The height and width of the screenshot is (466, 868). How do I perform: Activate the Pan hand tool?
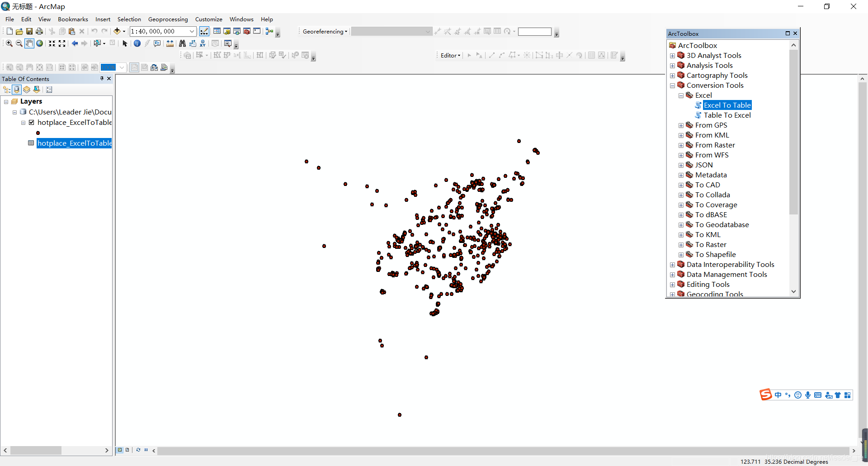[x=29, y=43]
